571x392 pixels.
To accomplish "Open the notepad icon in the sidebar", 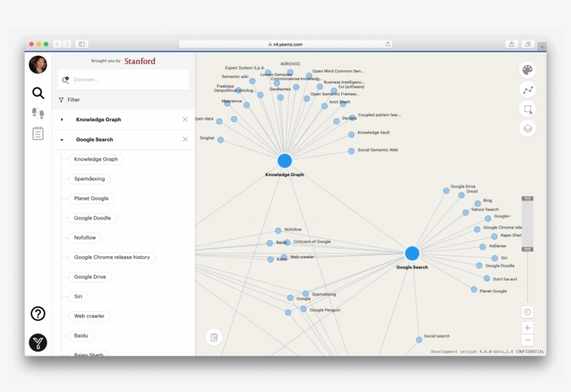I will tap(38, 133).
